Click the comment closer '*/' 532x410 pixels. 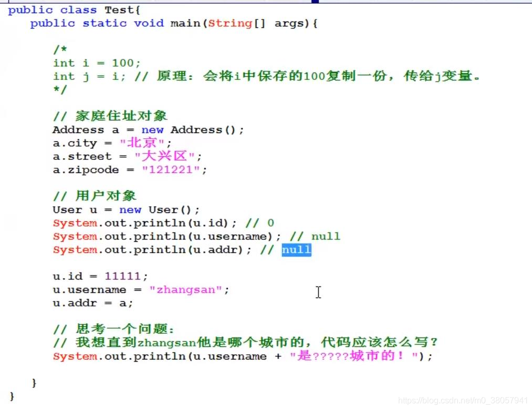click(60, 90)
